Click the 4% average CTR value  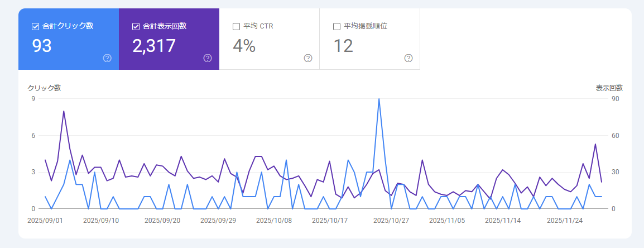click(244, 46)
